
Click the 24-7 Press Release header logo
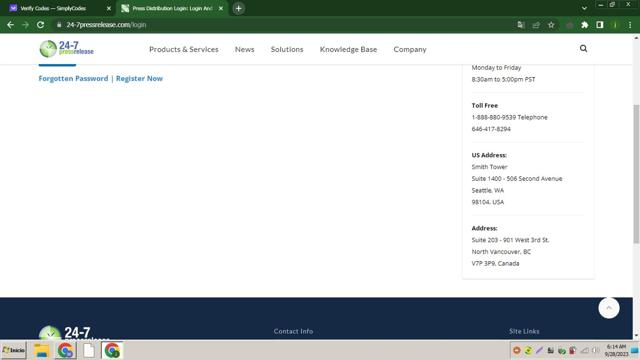(67, 49)
